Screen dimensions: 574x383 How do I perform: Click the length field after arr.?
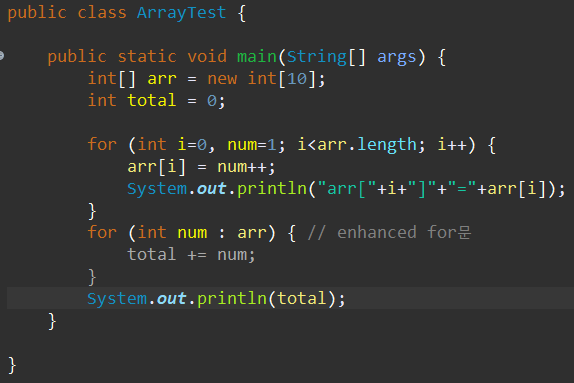[387, 145]
